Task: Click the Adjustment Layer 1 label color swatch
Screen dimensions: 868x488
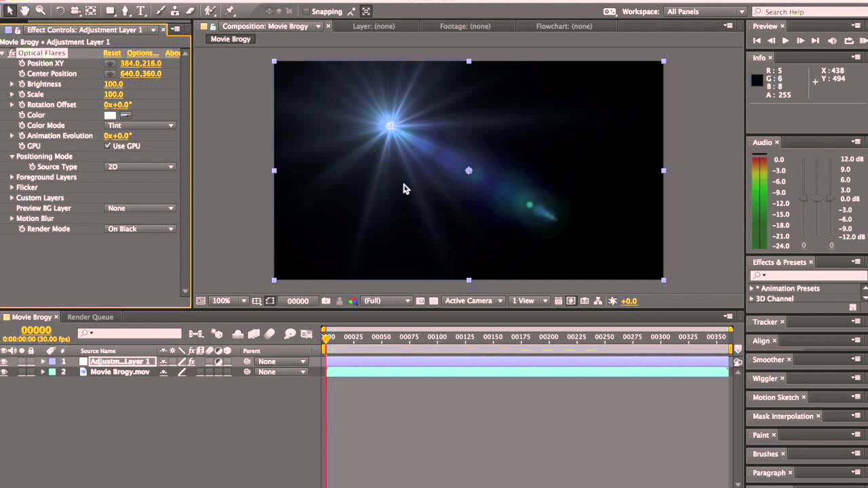Action: pyautogui.click(x=52, y=362)
